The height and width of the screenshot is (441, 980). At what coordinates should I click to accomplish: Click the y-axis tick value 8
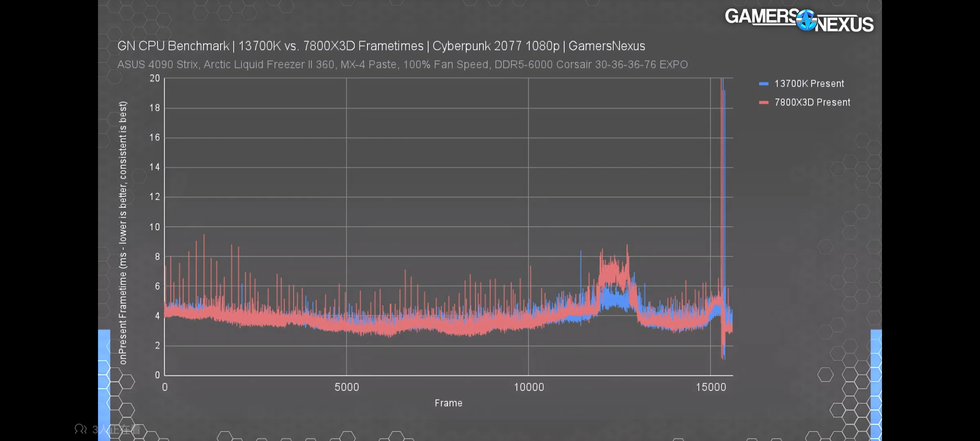(x=157, y=256)
